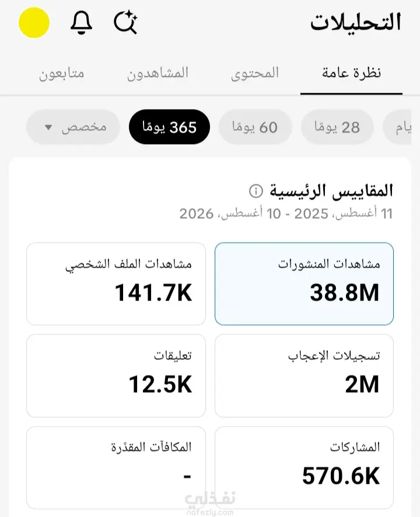
Task: Switch to the نظرة عامة tab
Action: point(351,73)
